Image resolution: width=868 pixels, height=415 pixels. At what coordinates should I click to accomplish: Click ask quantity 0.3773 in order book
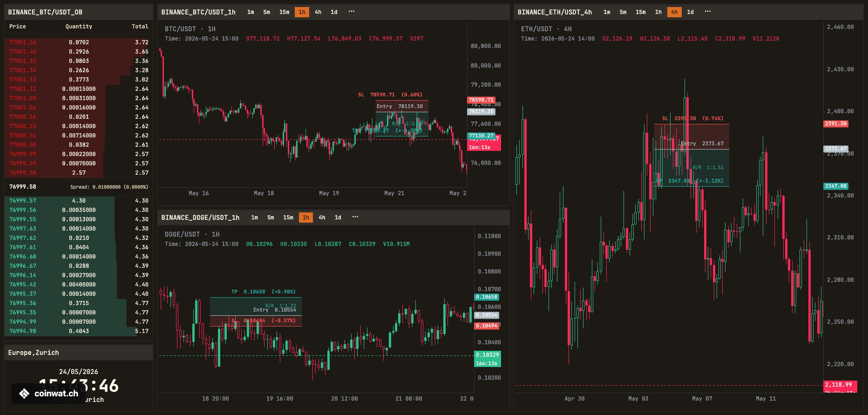coord(79,80)
